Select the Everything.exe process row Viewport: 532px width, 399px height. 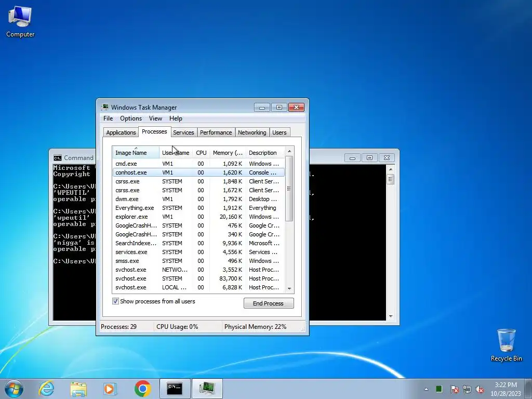[x=198, y=208]
